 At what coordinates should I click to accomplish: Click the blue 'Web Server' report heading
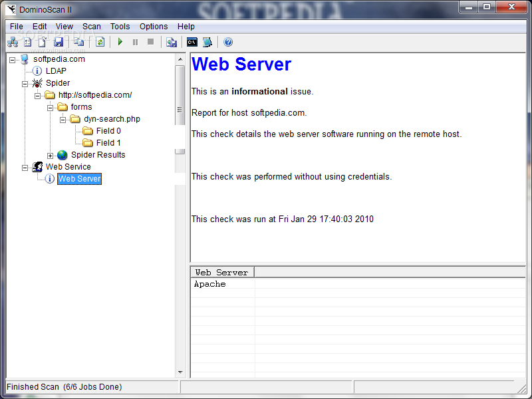[241, 64]
